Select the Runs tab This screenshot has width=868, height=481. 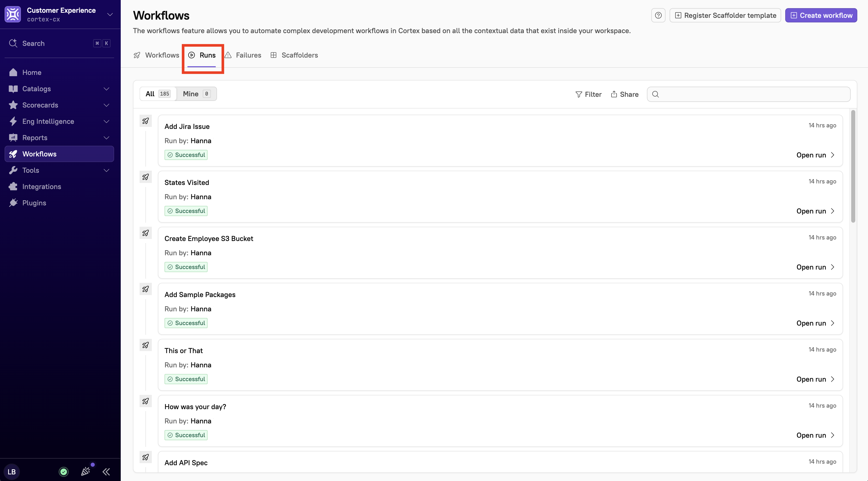click(202, 55)
